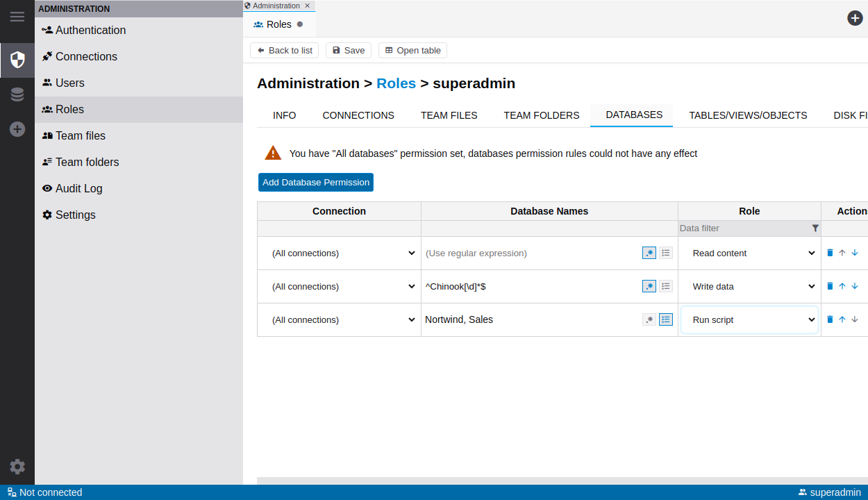
Task: Switch to the TEAM FOLDERS tab
Action: (x=541, y=115)
